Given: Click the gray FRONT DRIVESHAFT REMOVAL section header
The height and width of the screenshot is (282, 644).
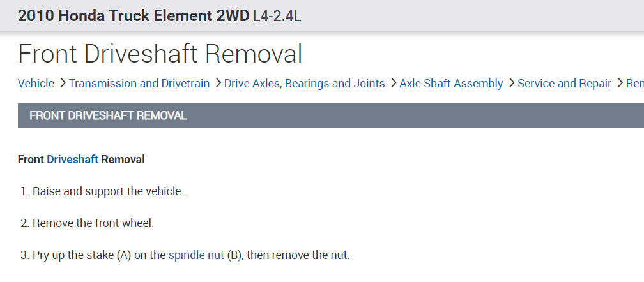Looking at the screenshot, I should 109,115.
